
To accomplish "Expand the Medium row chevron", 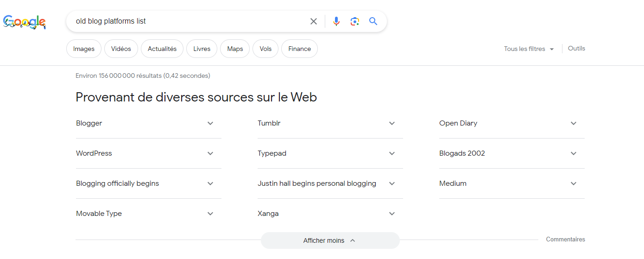I will [x=574, y=183].
